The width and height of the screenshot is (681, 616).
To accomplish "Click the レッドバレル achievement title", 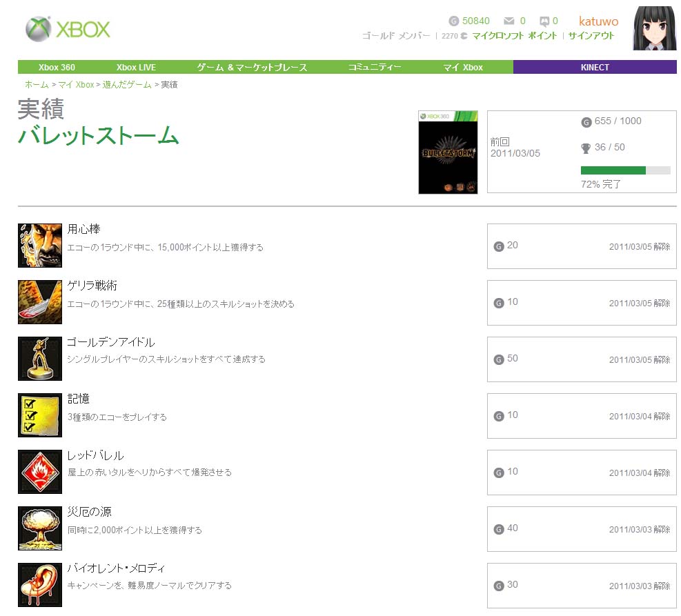I will 95,455.
